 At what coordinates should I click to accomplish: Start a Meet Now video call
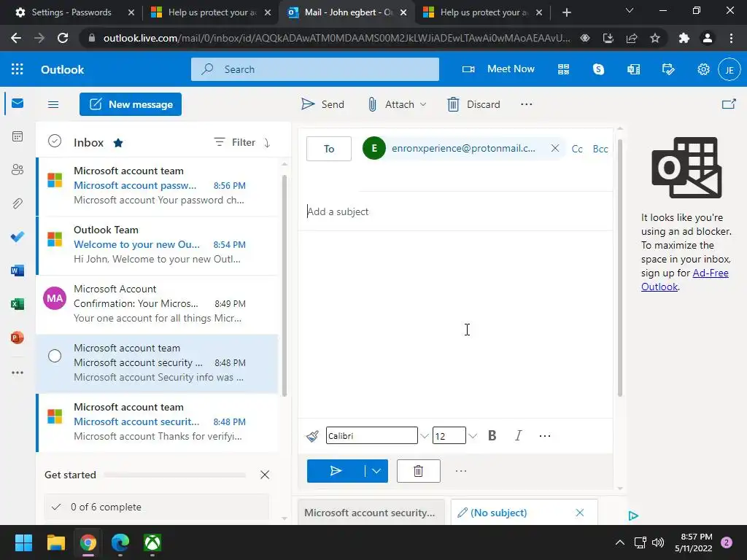coord(498,69)
